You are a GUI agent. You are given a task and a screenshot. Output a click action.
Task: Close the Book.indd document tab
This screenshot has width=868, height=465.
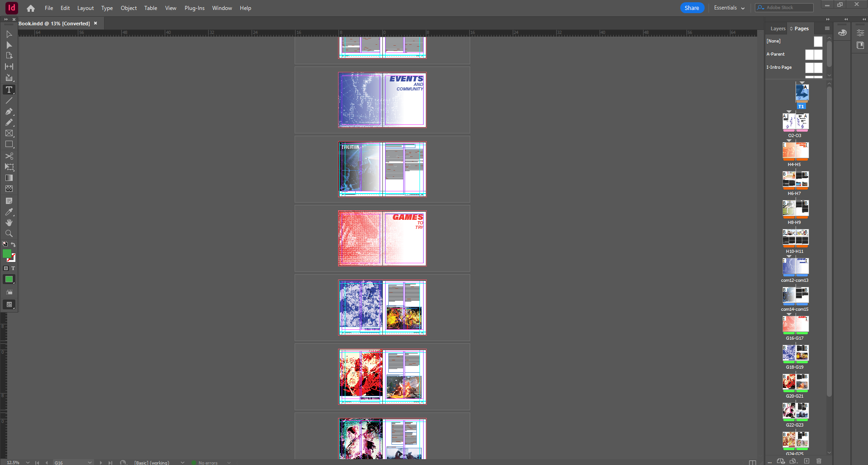[x=95, y=23]
